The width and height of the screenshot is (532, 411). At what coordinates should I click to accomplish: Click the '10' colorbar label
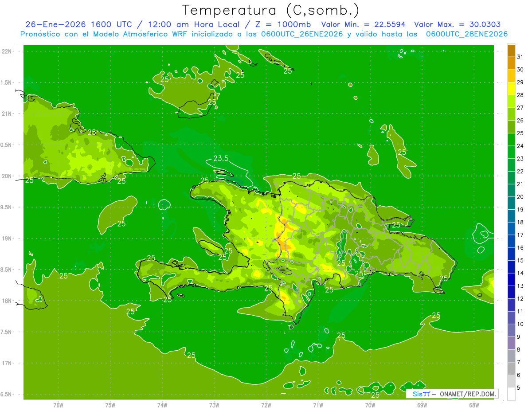coord(520,324)
